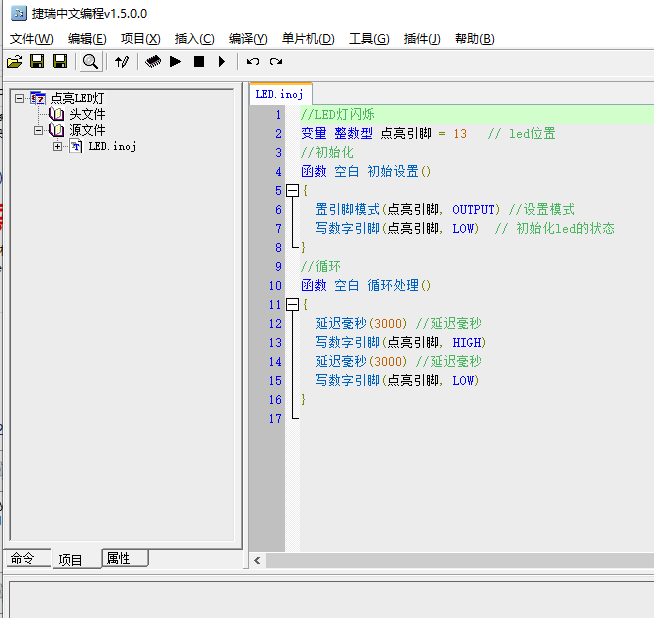Click the magnifier search icon

tap(90, 62)
